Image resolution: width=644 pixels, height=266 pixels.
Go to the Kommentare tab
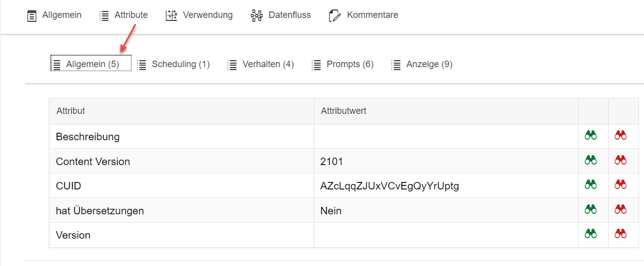(364, 15)
